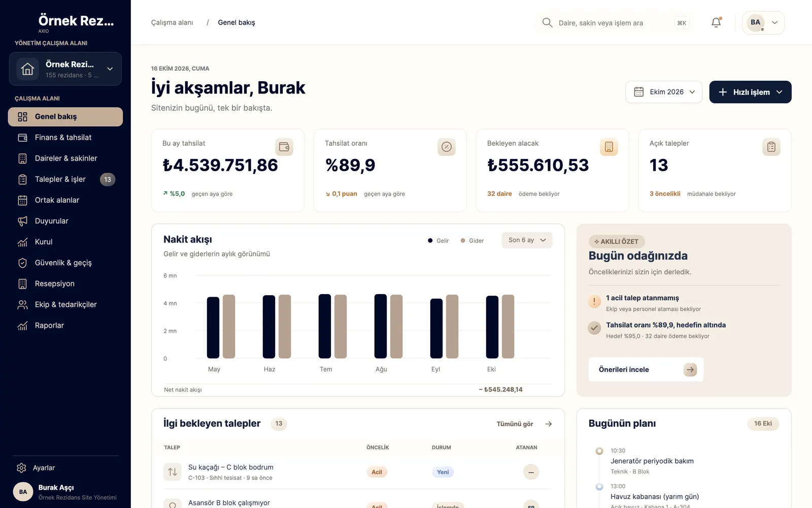Viewport: 812px width, 508px height.
Task: Click the building icon on Bekleyen alacak card
Action: [609, 147]
